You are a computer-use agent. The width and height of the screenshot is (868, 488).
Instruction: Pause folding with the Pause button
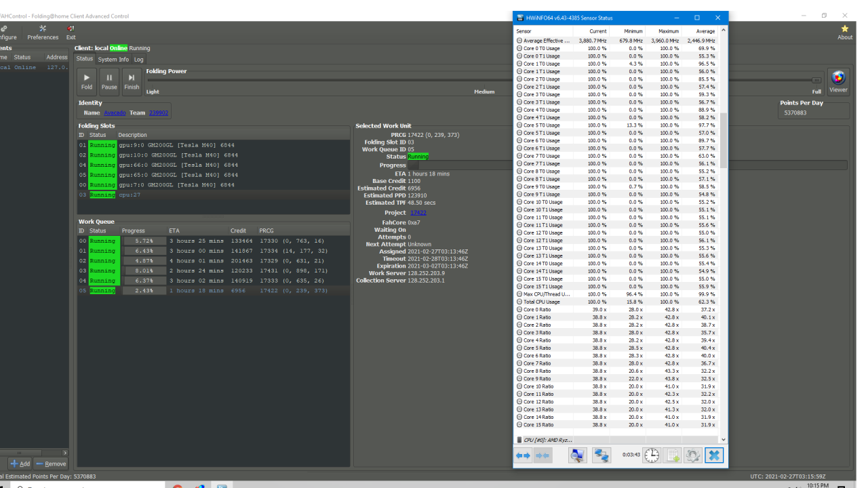(x=109, y=81)
